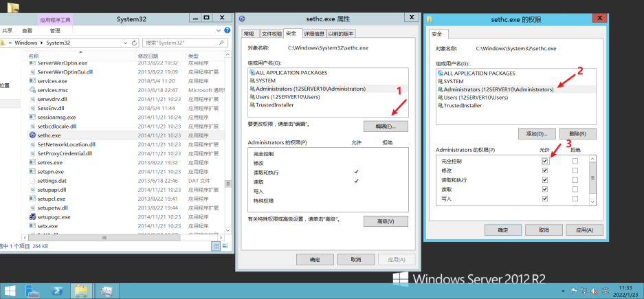Open the 以前的版本 tab

pos(342,34)
